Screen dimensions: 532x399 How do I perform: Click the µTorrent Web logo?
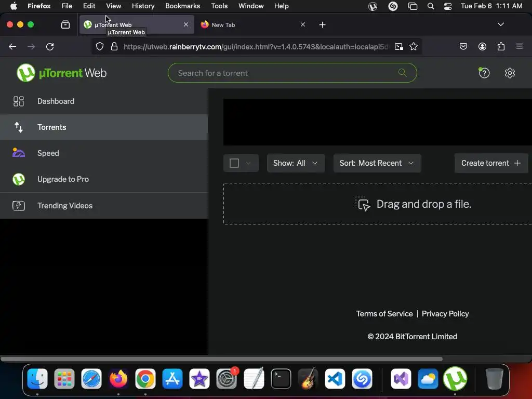click(61, 73)
